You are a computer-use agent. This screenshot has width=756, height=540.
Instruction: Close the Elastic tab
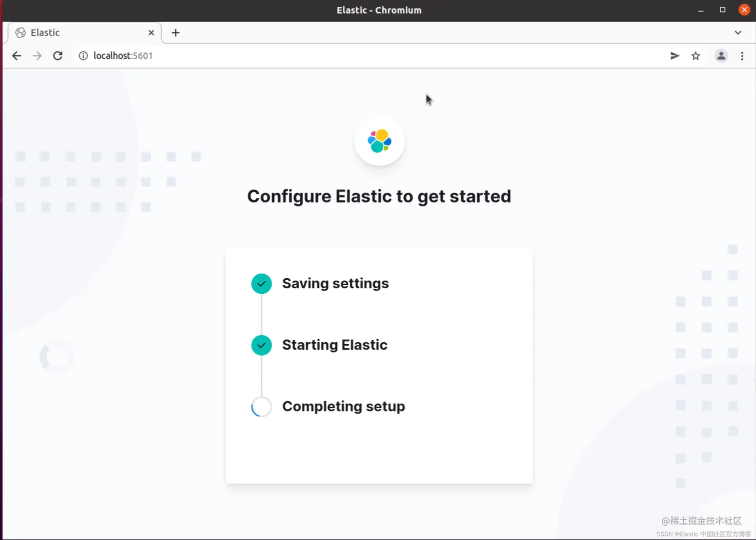[151, 32]
